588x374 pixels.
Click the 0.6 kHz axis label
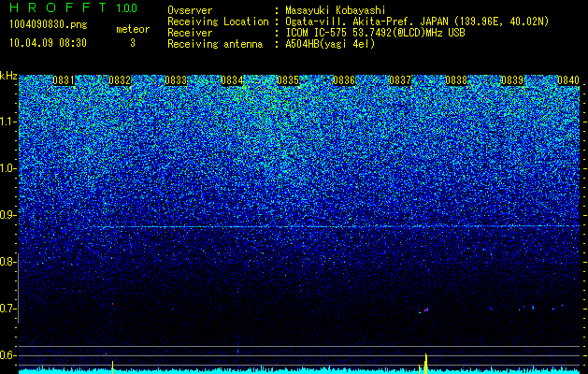click(8, 355)
